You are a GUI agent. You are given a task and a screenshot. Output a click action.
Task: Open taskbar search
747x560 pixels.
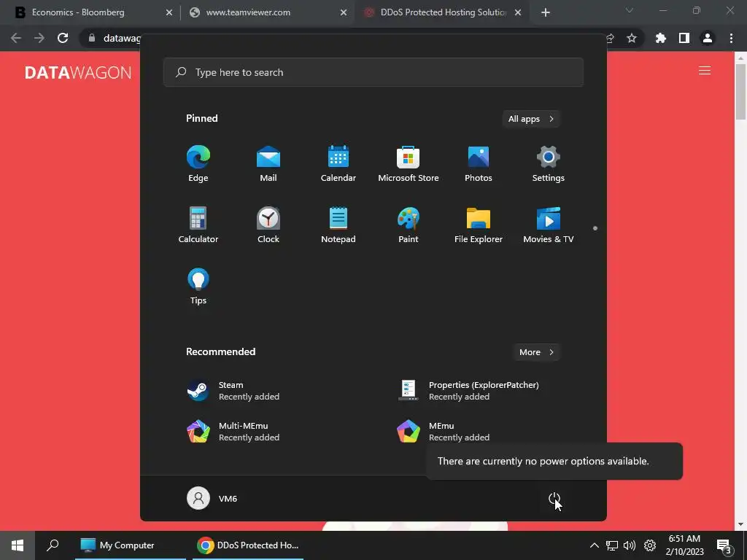(x=53, y=545)
